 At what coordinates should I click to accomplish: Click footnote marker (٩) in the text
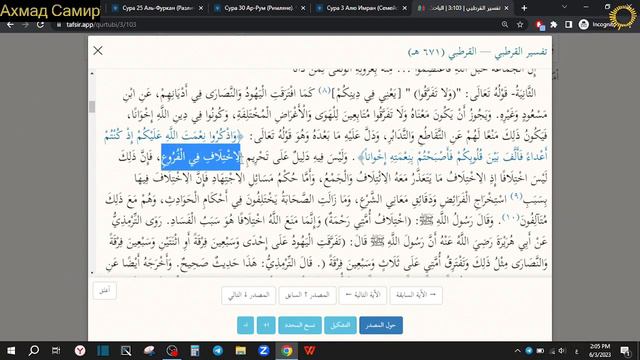(x=516, y=196)
